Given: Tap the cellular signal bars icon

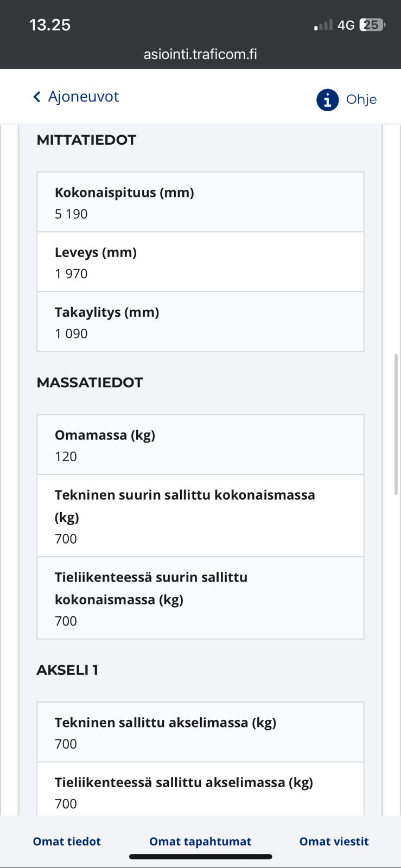Looking at the screenshot, I should click(x=323, y=25).
